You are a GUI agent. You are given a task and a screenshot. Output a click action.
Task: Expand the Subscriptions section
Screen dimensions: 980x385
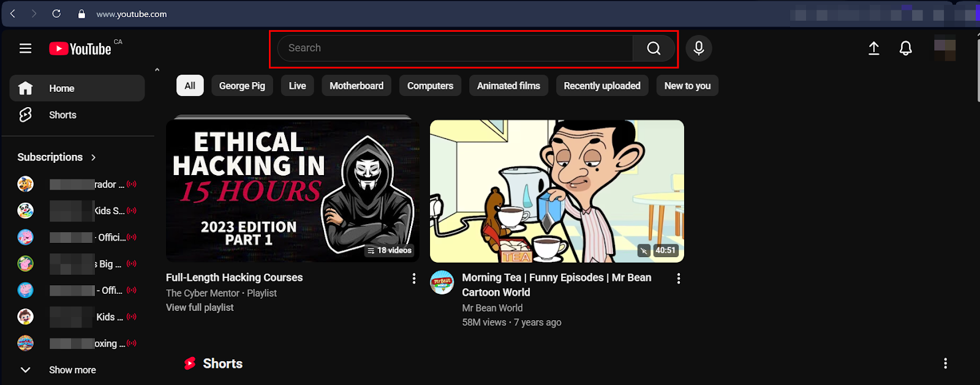57,157
